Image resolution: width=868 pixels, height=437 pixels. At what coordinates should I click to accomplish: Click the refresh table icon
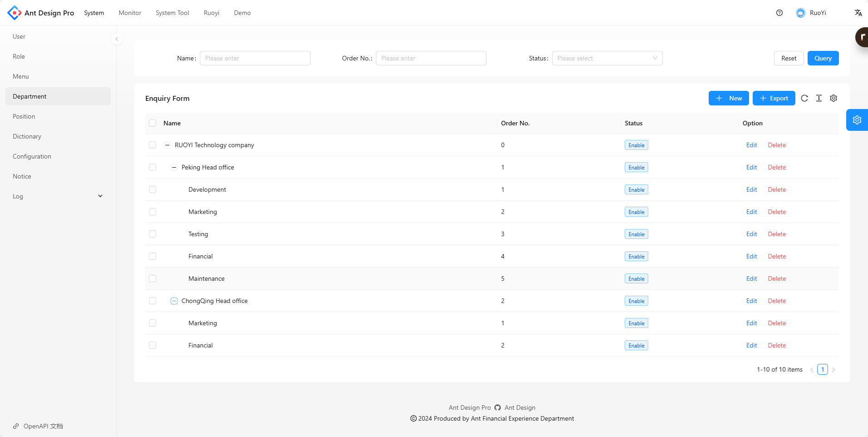pos(804,98)
